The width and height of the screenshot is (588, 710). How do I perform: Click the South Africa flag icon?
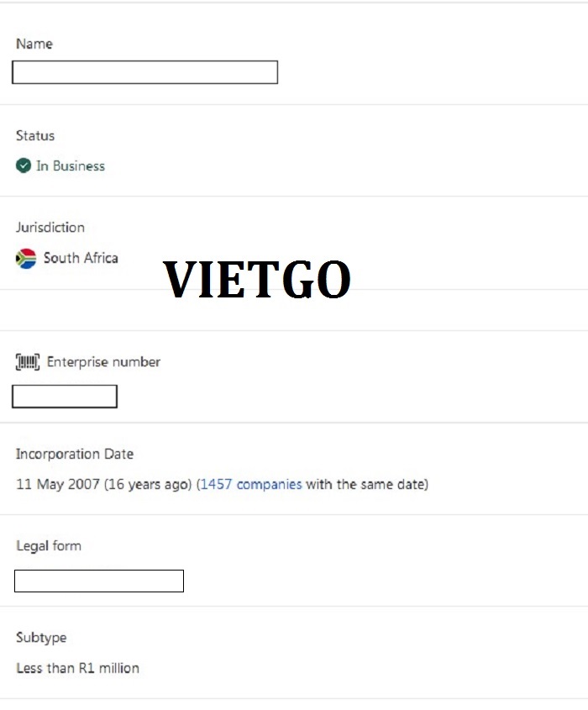[26, 259]
